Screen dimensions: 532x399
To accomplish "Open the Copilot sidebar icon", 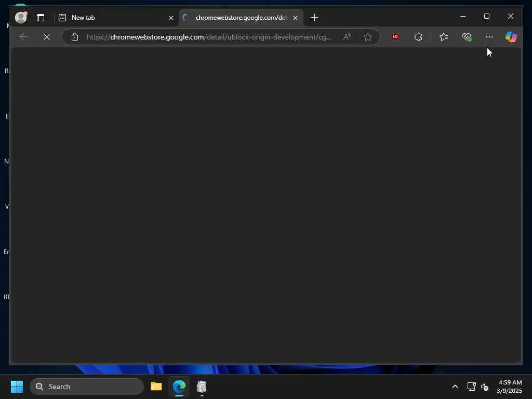I will (511, 37).
